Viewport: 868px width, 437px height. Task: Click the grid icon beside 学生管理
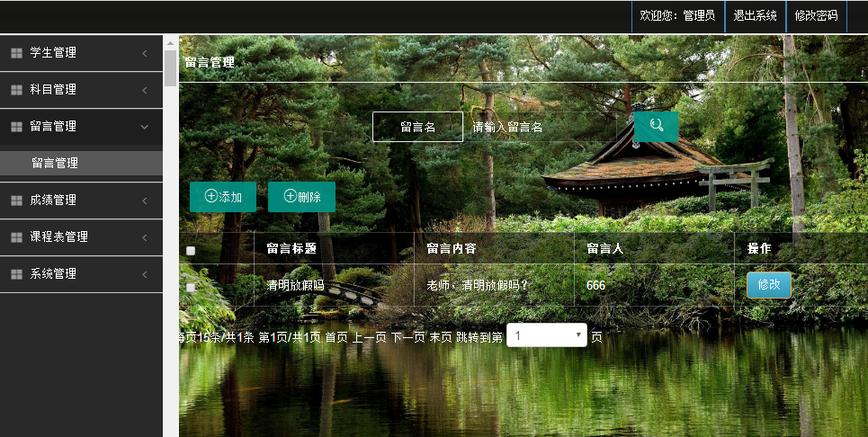pos(16,53)
